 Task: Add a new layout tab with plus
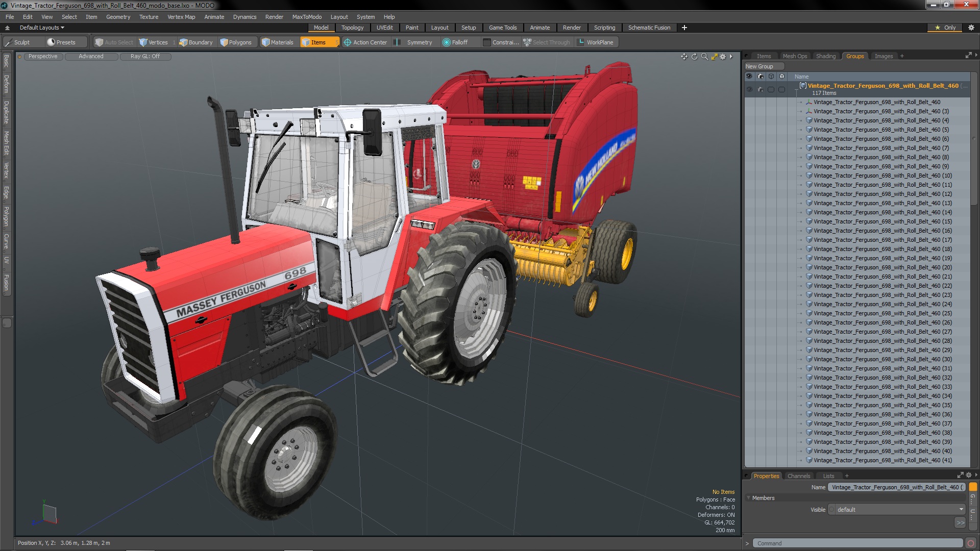coord(684,28)
